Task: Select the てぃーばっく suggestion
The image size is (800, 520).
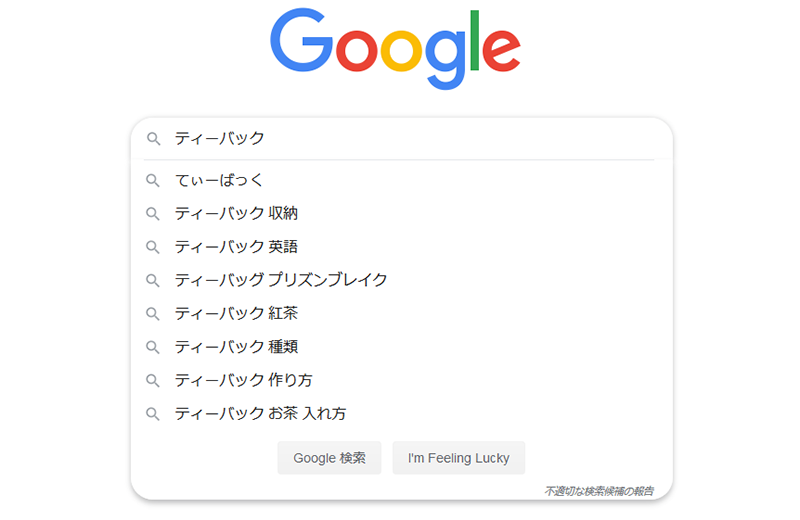Action: point(402,180)
